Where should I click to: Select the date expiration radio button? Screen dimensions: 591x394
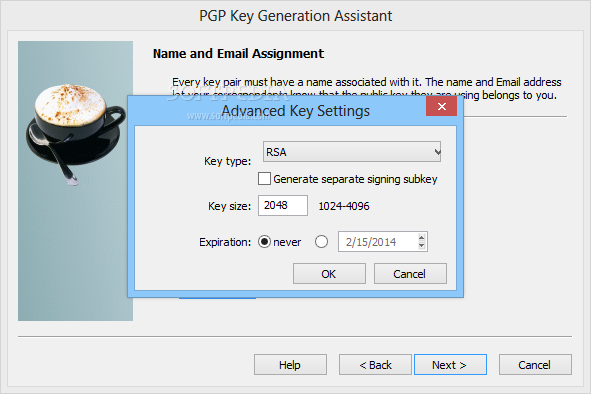click(322, 242)
